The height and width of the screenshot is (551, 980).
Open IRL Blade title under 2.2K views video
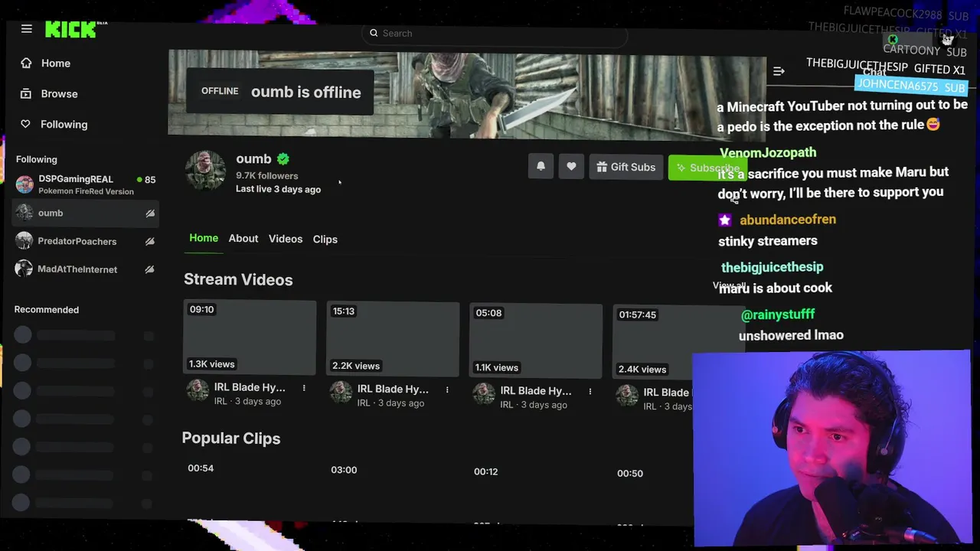coord(393,389)
